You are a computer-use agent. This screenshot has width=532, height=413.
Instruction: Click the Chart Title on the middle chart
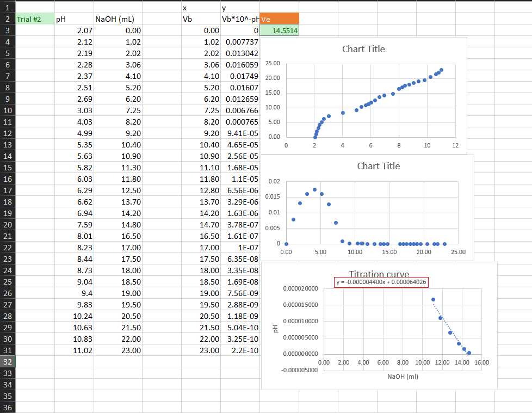378,166
